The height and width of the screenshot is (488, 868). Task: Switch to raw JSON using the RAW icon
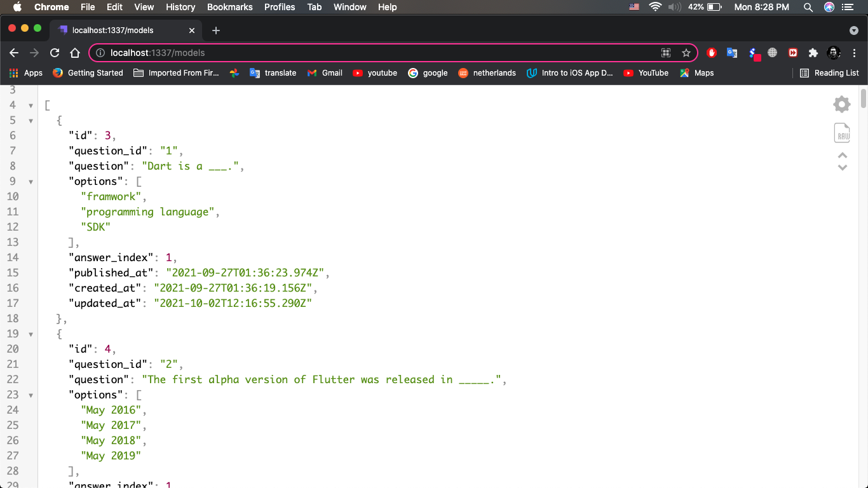[x=842, y=133]
